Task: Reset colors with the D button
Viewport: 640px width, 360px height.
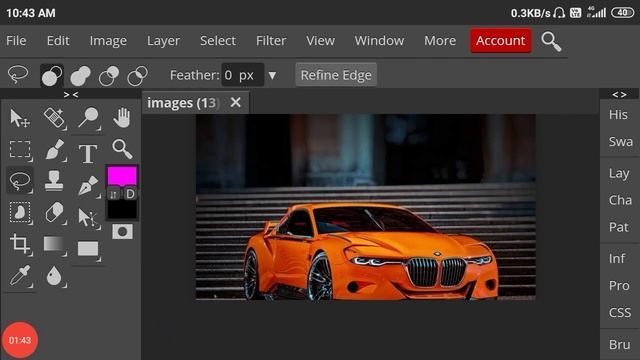Action: tap(130, 194)
